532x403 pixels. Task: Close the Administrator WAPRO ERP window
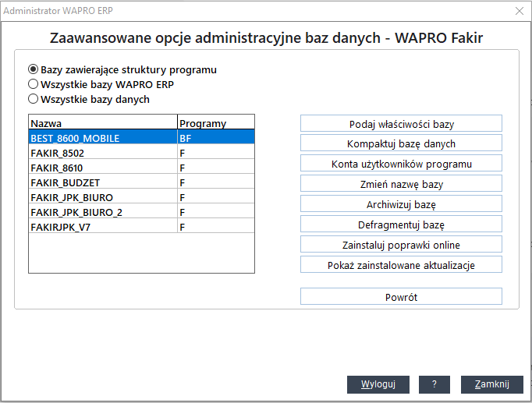[x=519, y=11]
